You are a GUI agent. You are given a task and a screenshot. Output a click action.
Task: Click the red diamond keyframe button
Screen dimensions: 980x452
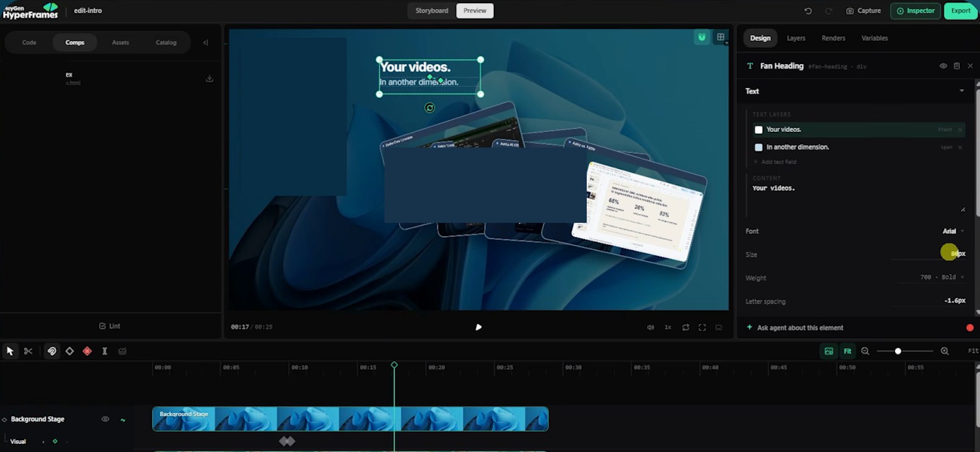[x=87, y=351]
